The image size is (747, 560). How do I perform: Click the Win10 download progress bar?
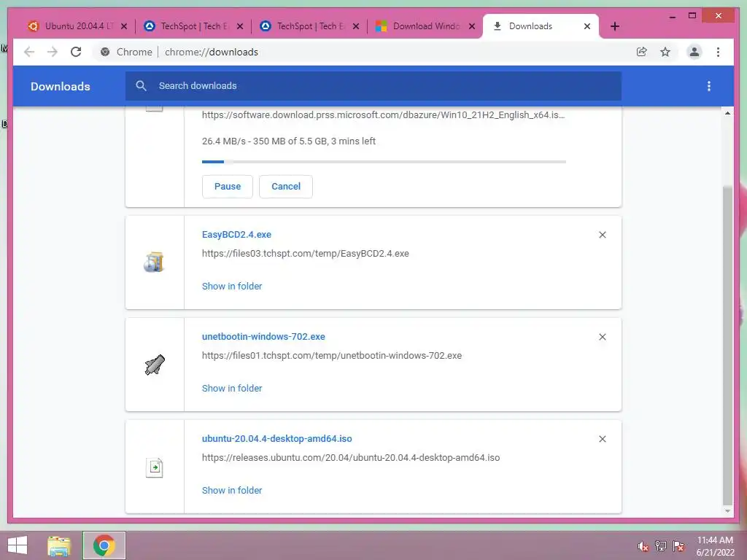click(x=384, y=162)
